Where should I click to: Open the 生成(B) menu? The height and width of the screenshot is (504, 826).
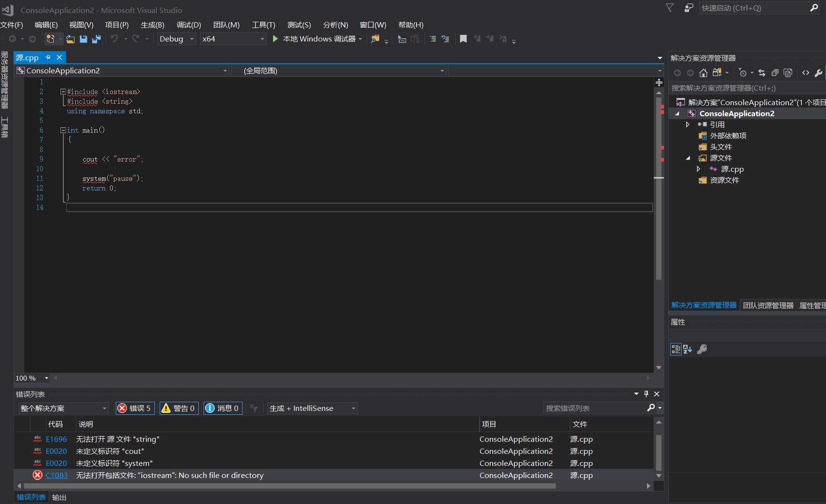[152, 25]
